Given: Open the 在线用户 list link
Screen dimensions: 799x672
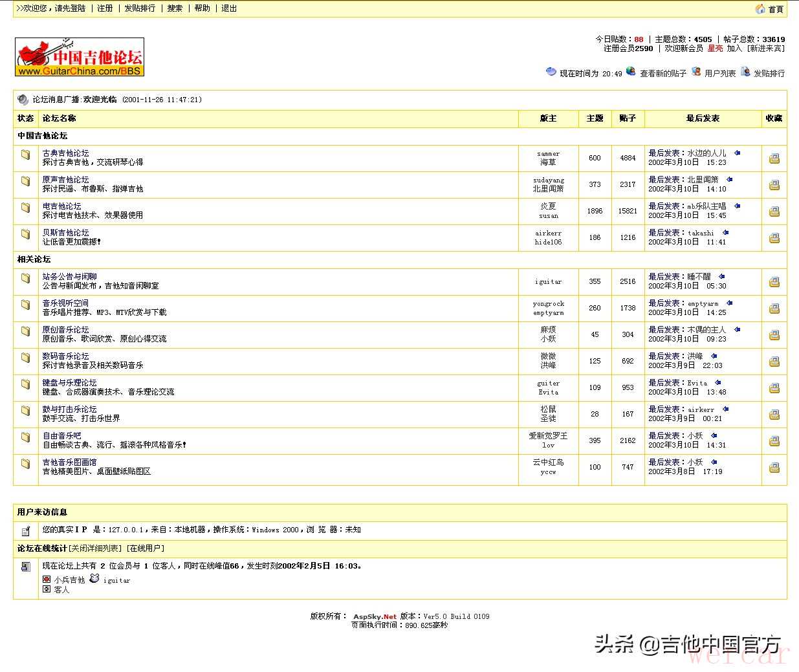Looking at the screenshot, I should click(x=146, y=548).
